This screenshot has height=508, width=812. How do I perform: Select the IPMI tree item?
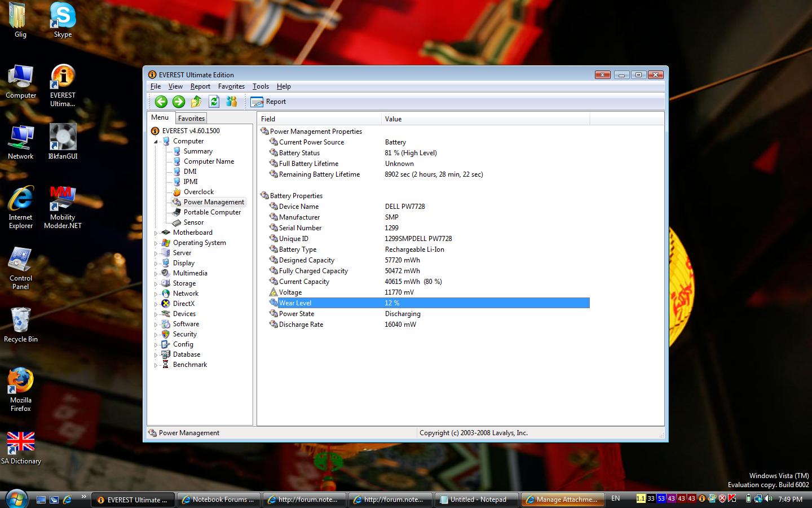pos(191,182)
